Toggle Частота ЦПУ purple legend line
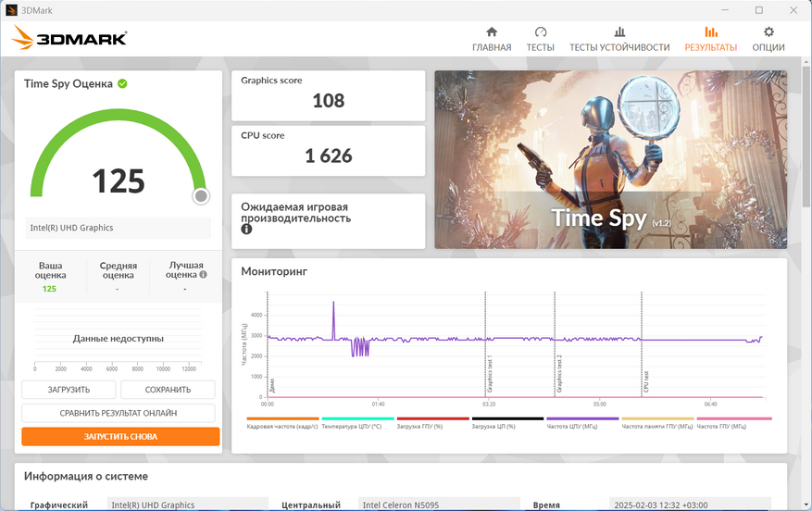812x511 pixels. tap(582, 418)
